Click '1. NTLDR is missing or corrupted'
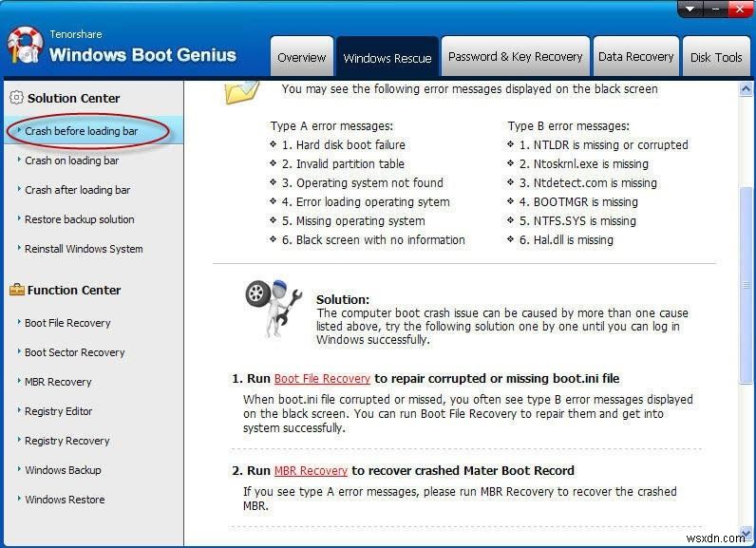756x548 pixels. click(603, 145)
